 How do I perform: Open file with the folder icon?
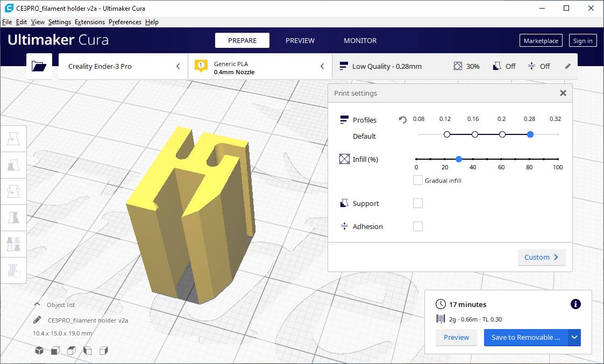tap(39, 66)
